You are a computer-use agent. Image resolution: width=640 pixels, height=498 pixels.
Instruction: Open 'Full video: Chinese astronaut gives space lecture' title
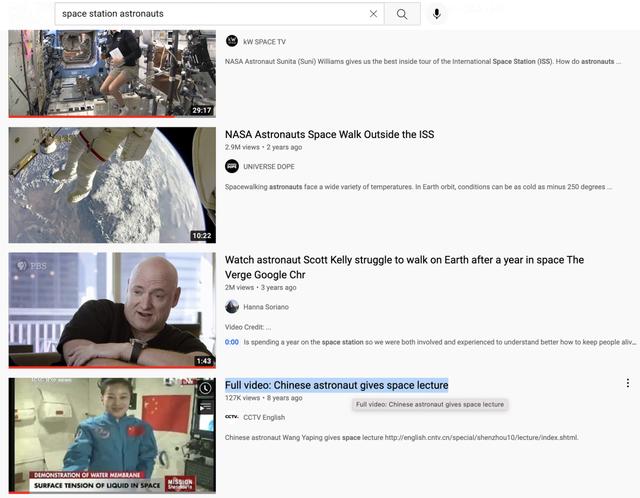(336, 385)
